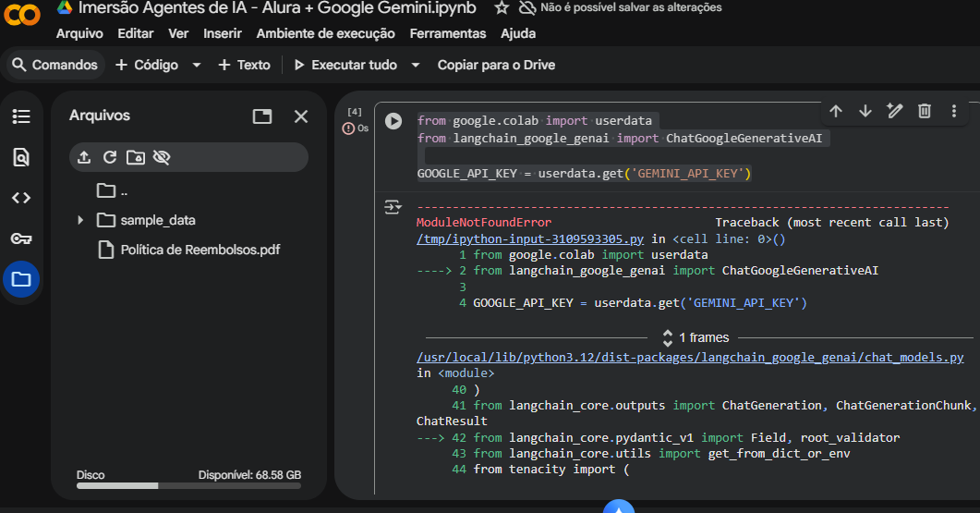Click the error status icon beside cell
Viewport: 980px width, 513px height.
[348, 128]
